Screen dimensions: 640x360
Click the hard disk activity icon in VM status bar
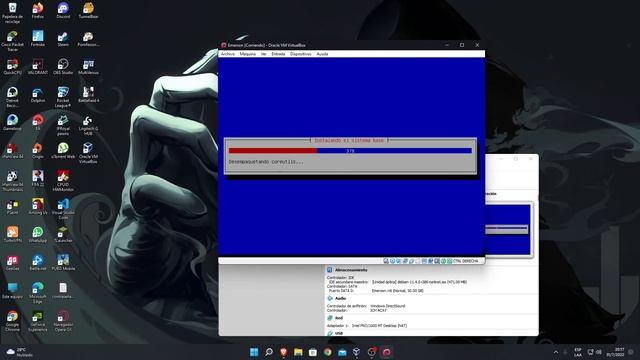(x=386, y=261)
